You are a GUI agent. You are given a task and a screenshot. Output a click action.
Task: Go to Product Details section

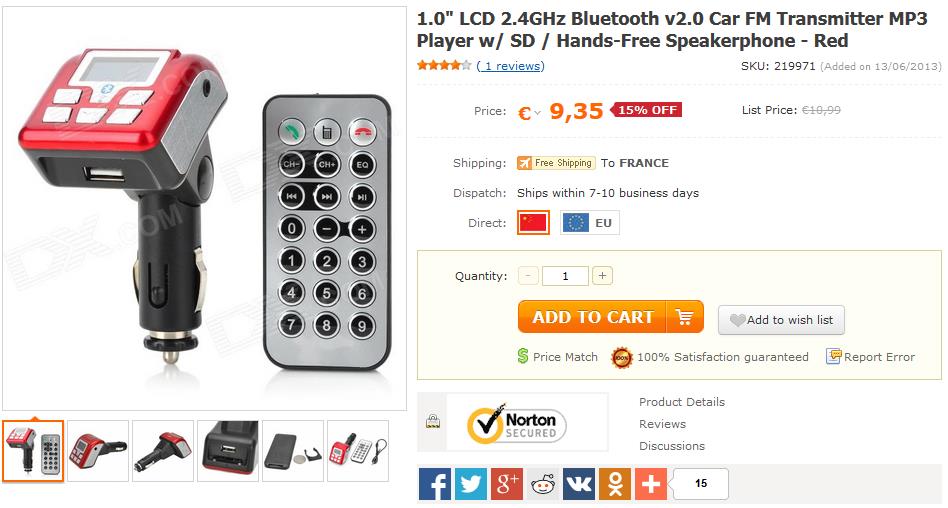point(682,402)
